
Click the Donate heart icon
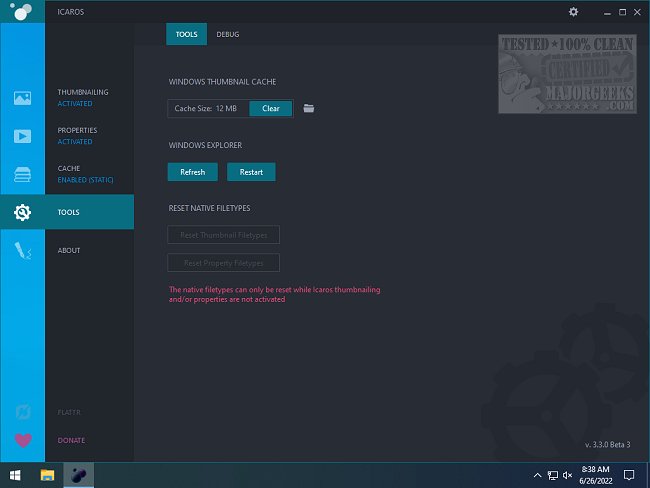pos(23,440)
